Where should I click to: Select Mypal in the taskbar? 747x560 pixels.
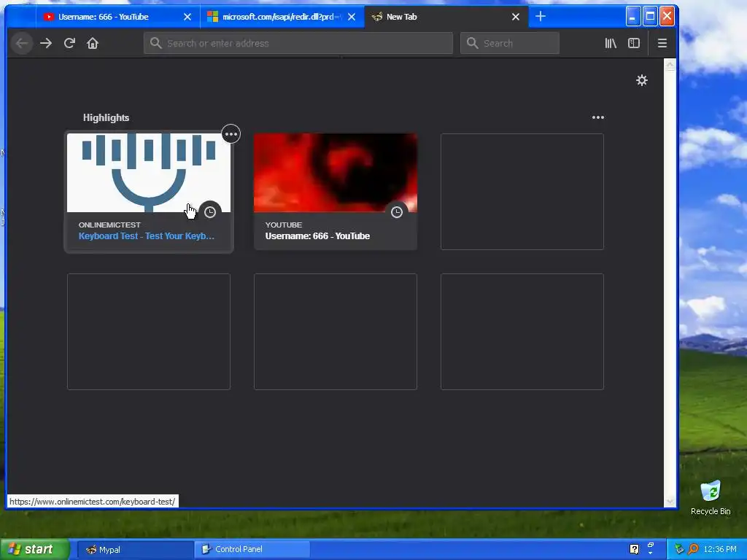[x=135, y=550]
